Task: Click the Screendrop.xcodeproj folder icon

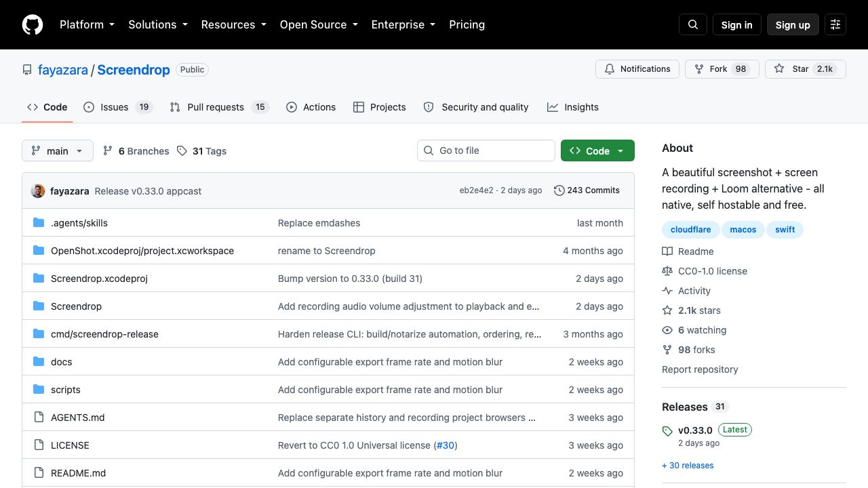Action: 39,279
